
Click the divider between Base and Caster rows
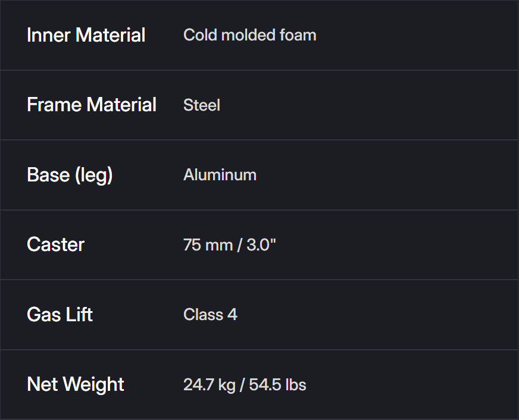tap(259, 210)
